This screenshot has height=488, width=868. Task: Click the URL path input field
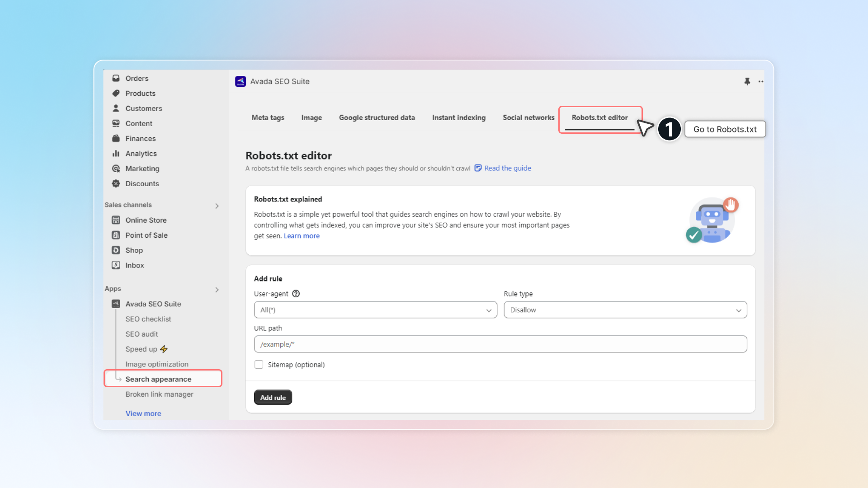point(500,344)
